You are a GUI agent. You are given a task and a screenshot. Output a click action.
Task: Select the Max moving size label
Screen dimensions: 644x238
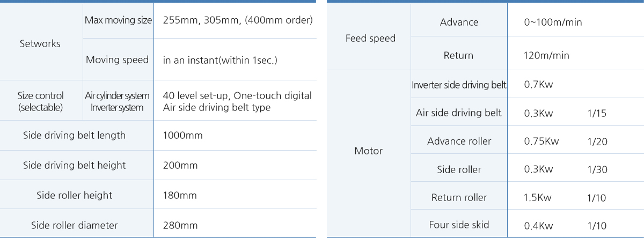point(118,20)
